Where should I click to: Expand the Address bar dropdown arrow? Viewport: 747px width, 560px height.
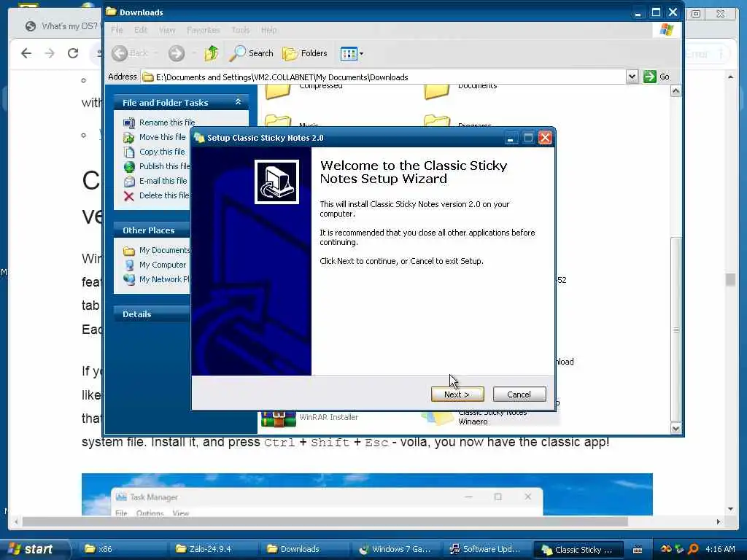[x=632, y=77]
